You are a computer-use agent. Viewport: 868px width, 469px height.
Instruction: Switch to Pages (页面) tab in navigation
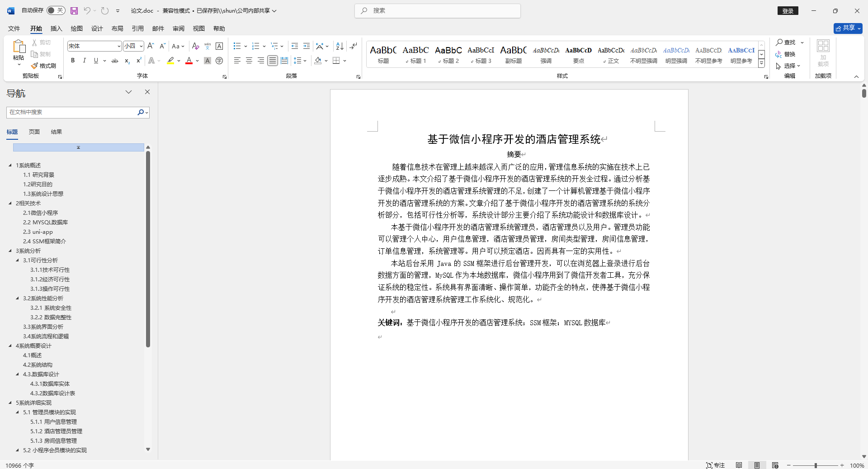(34, 132)
